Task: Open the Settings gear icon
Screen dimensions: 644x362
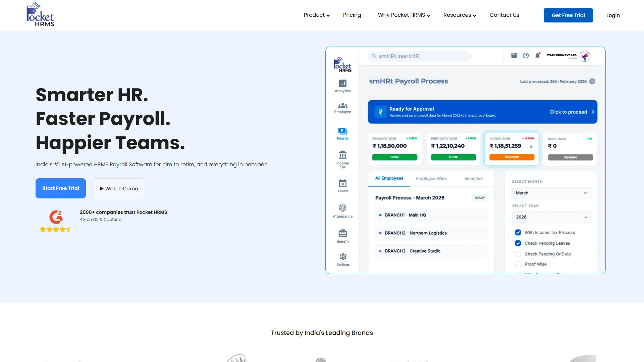Action: 343,257
